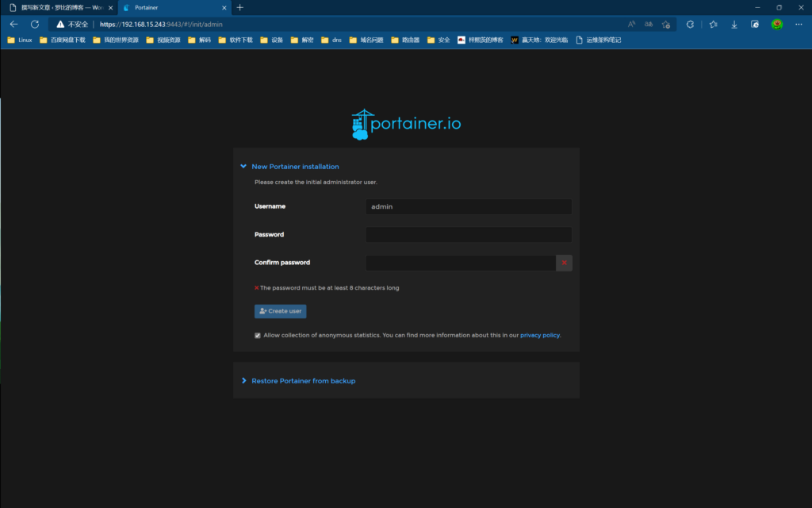Image resolution: width=812 pixels, height=508 pixels.
Task: Open browser settings and more menu
Action: [x=798, y=25]
